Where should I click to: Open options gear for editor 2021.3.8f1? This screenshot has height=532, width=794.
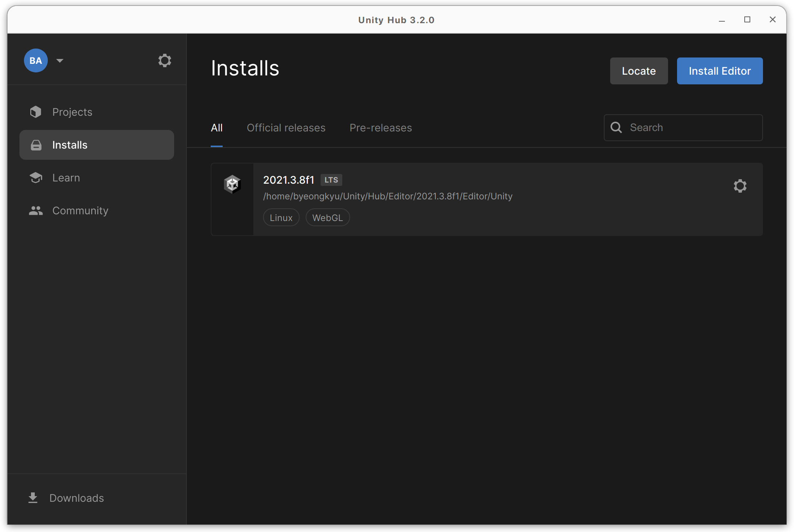click(x=740, y=186)
